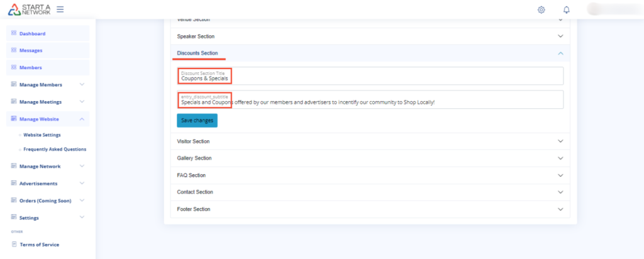This screenshot has height=259, width=644.
Task: Expand the Manage Meetings sidebar menu
Action: click(x=82, y=101)
